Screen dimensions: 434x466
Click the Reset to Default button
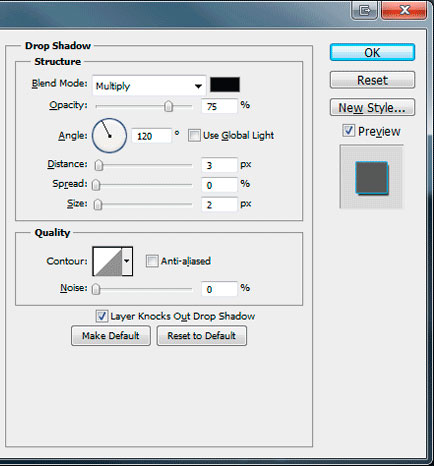pyautogui.click(x=202, y=336)
